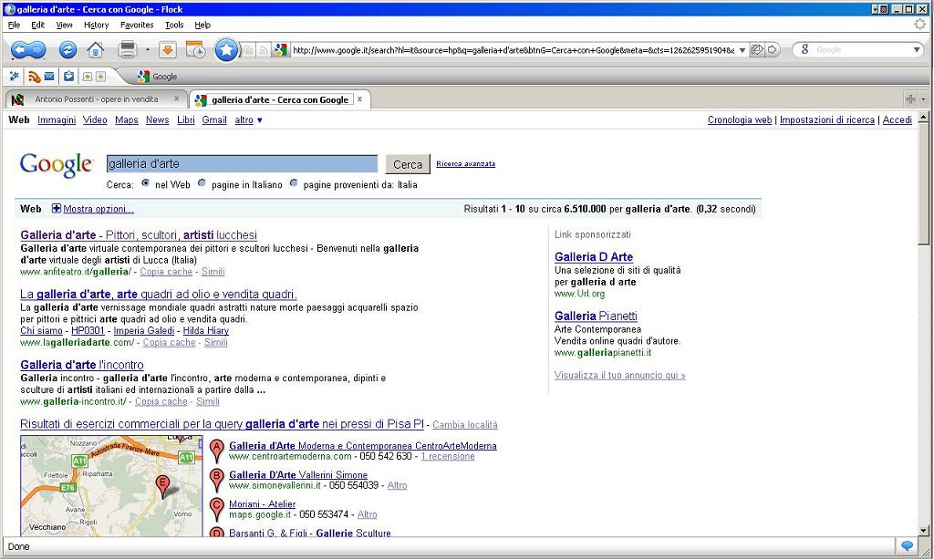Open the tab list dropdown arrow
Image resolution: width=934 pixels, height=560 pixels.
[x=923, y=99]
